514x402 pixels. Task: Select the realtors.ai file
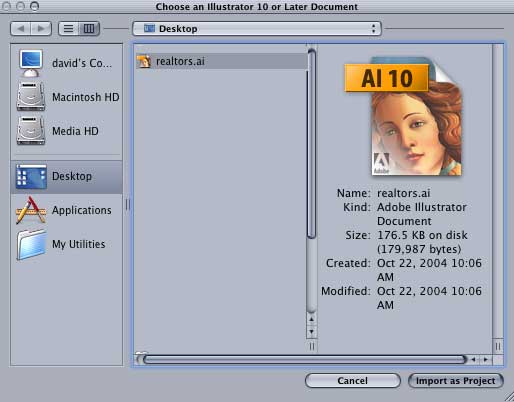pos(221,61)
